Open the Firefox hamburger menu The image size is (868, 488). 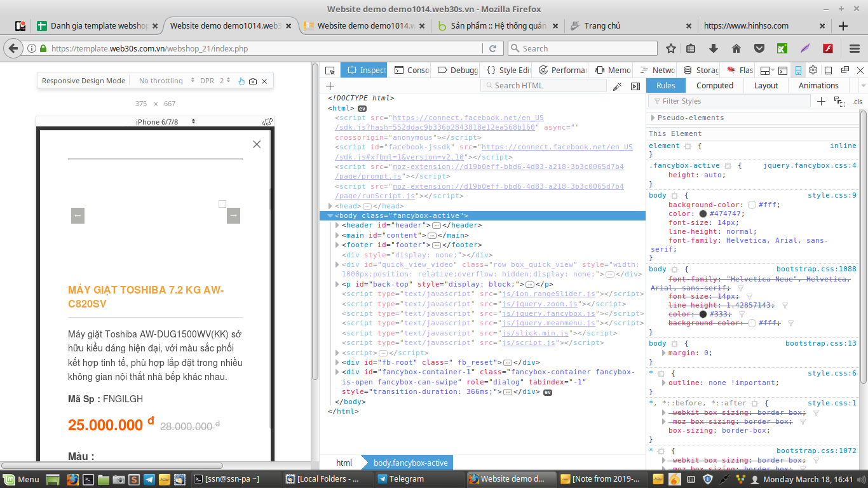pyautogui.click(x=855, y=48)
